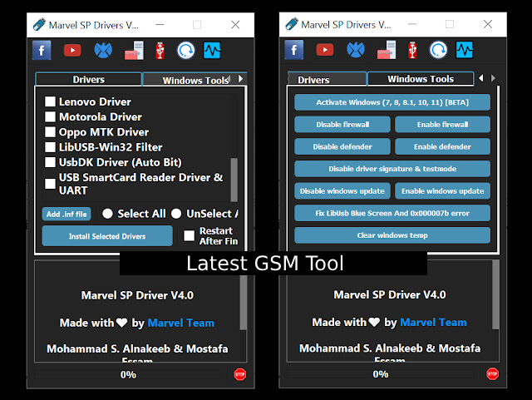Click pulse monitor icon in left window
Viewport: 532px width, 400px height.
click(212, 50)
